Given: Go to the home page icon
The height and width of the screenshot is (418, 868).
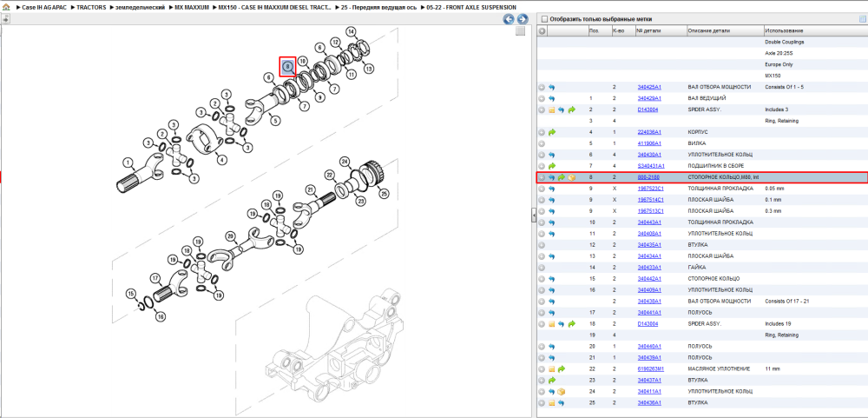Looking at the screenshot, I should click(6, 7).
